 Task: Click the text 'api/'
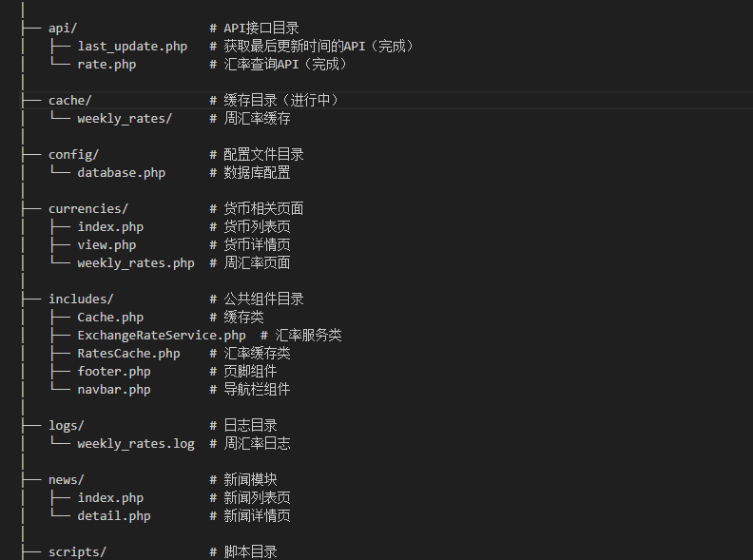click(63, 29)
